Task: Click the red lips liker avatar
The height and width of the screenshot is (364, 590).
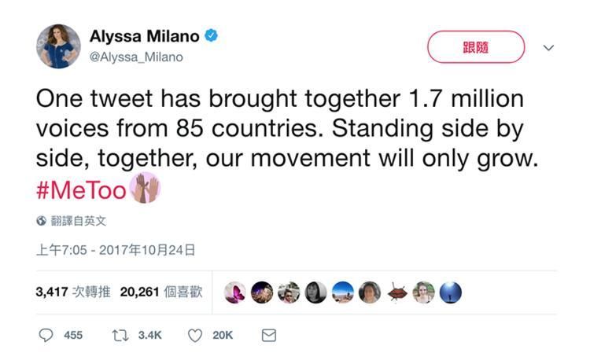Action: click(x=397, y=292)
